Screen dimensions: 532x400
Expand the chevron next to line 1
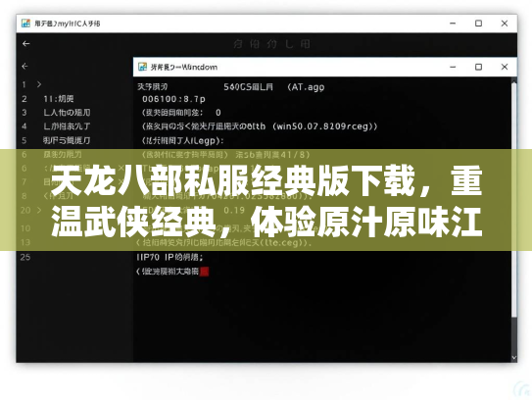39,84
